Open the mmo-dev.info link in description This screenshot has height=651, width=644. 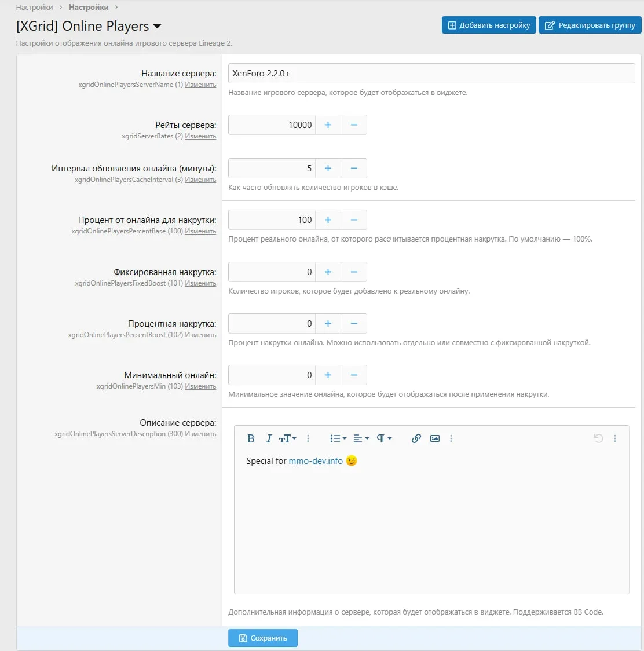[x=316, y=461]
